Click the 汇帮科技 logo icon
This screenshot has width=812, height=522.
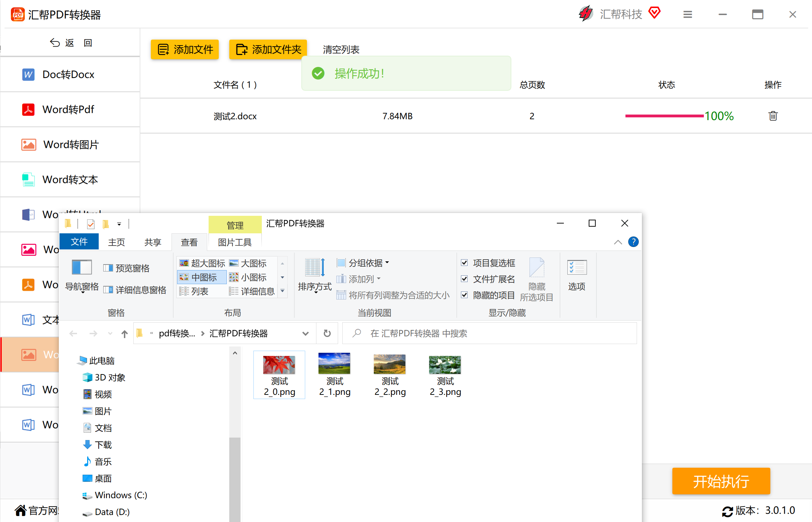pyautogui.click(x=586, y=14)
